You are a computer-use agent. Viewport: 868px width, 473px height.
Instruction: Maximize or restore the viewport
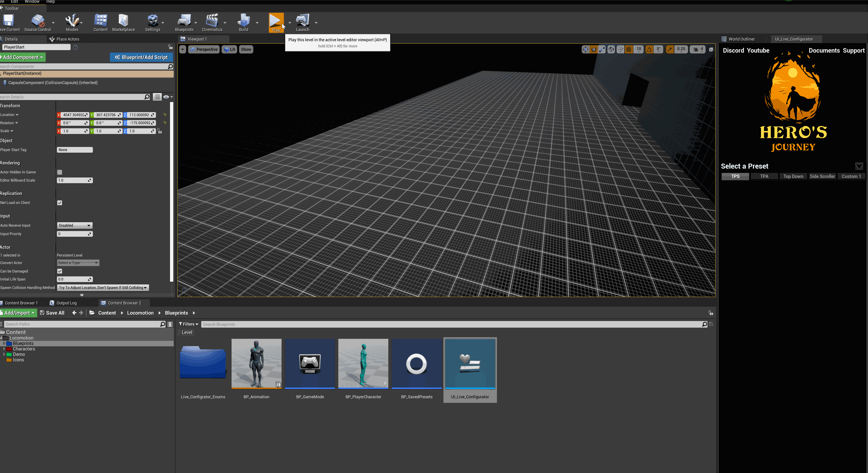[711, 50]
